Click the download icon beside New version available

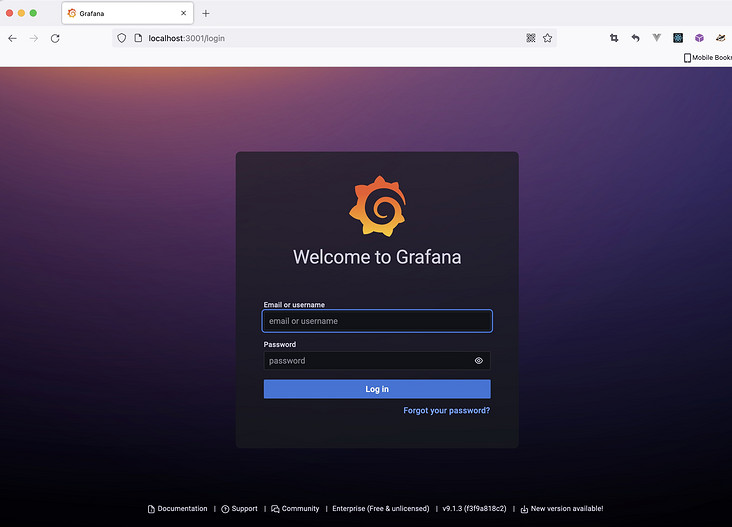524,509
